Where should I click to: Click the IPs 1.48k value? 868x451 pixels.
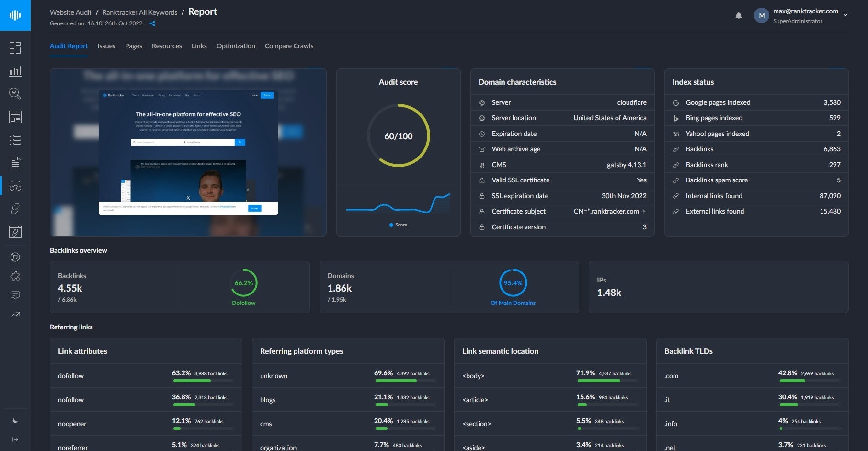pyautogui.click(x=609, y=293)
